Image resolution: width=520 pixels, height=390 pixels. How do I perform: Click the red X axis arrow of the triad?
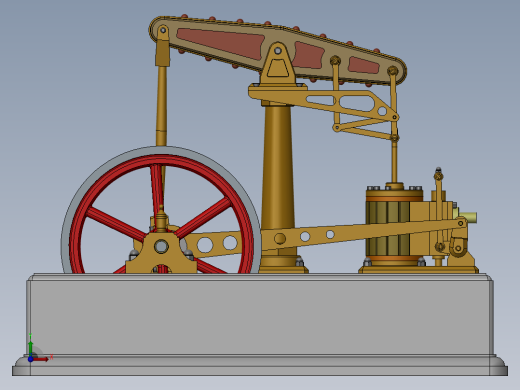[x=42, y=359]
